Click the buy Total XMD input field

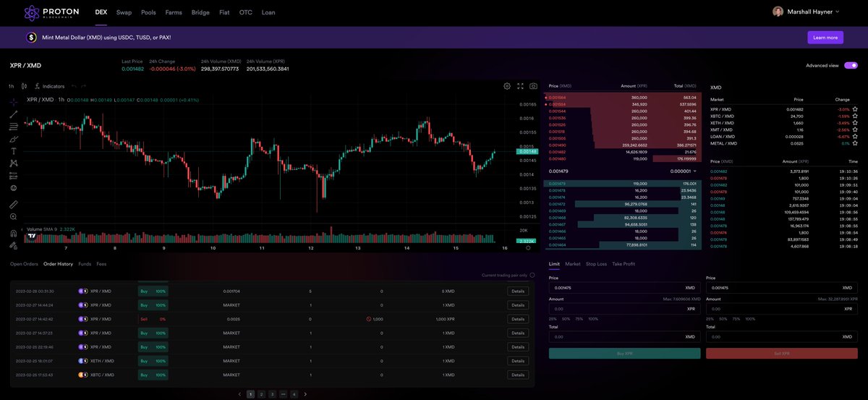click(x=624, y=336)
